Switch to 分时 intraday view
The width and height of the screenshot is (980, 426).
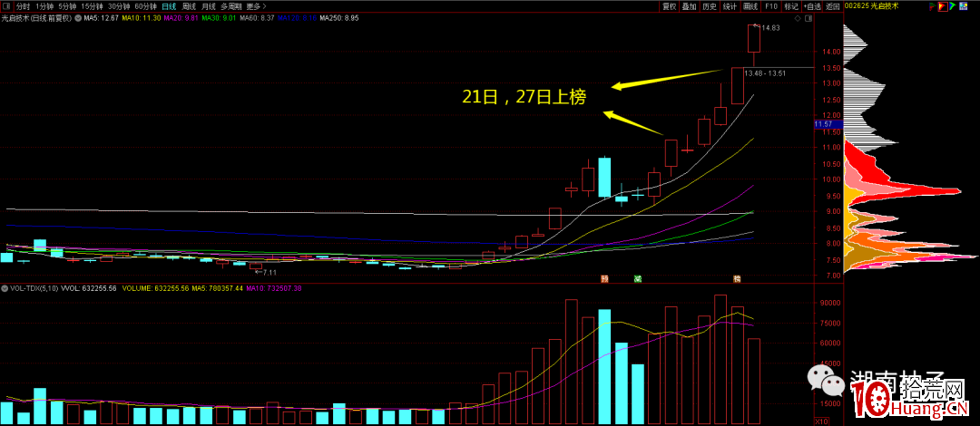(x=23, y=6)
